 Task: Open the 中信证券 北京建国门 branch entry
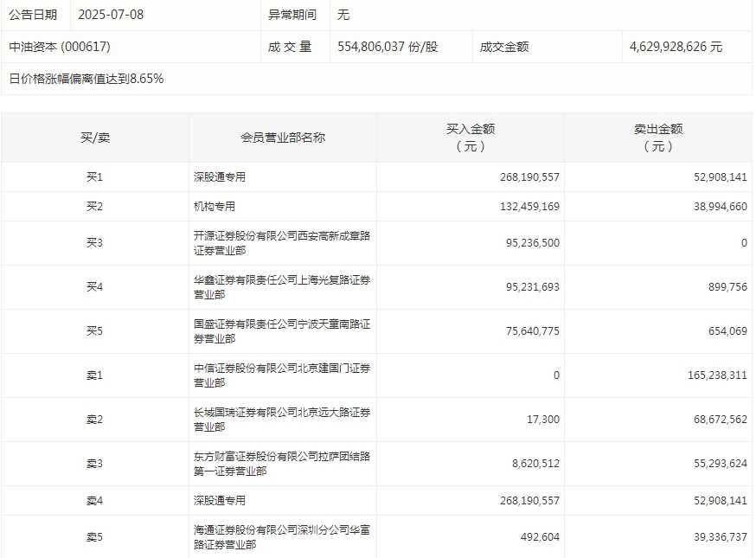point(282,375)
